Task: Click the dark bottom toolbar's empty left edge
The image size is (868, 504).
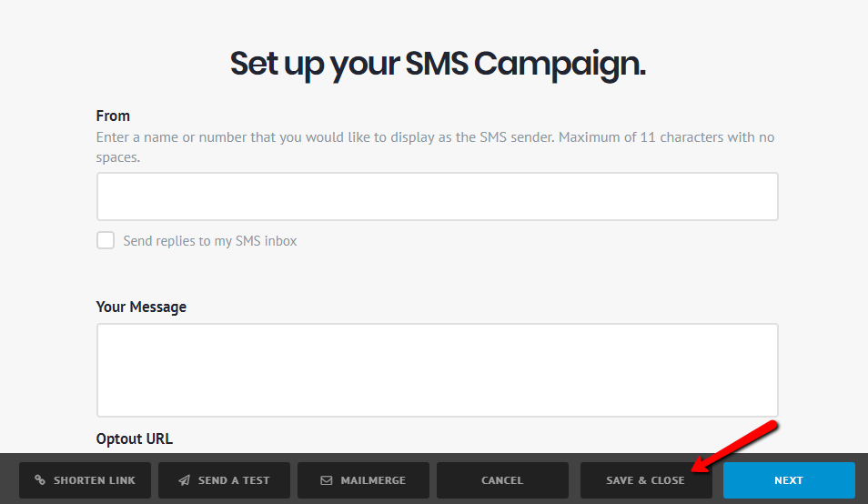Action: pos(8,479)
